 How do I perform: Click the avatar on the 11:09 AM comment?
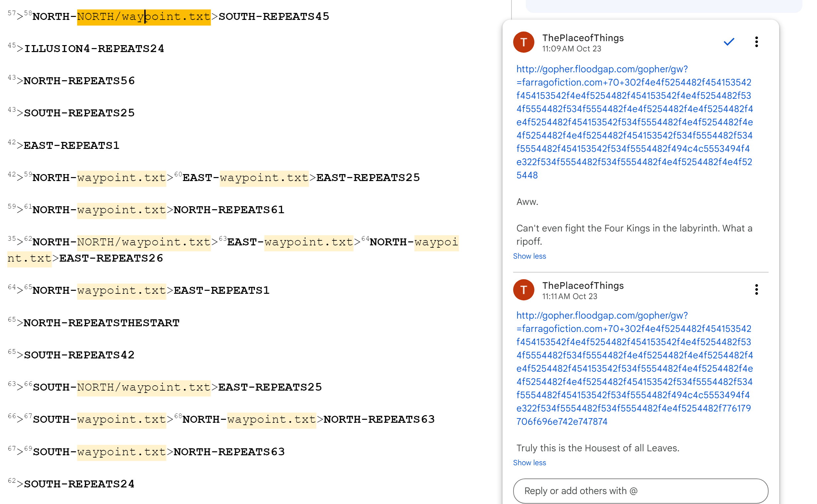(523, 42)
